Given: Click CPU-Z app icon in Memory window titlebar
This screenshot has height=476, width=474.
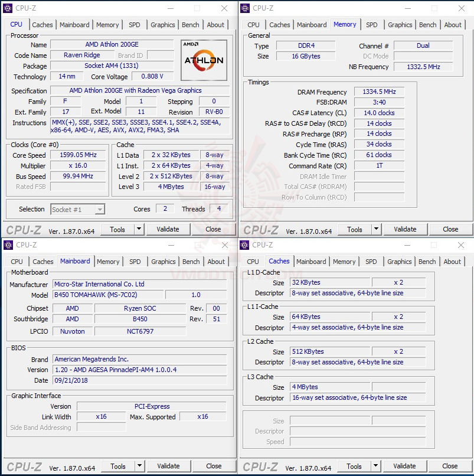Looking at the screenshot, I should (x=244, y=8).
